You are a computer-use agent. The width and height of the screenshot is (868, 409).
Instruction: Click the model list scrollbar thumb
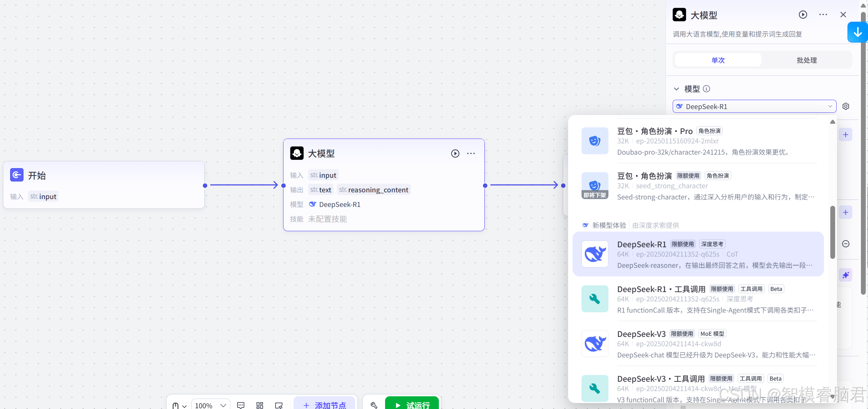pyautogui.click(x=833, y=232)
